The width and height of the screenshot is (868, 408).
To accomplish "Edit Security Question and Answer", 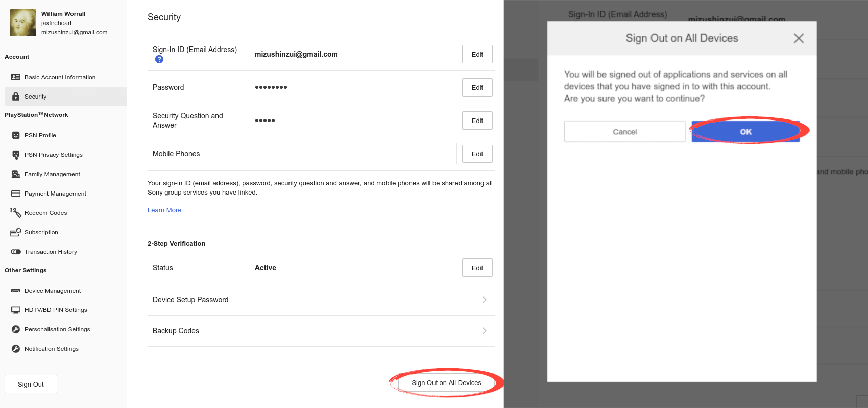I will tap(477, 121).
